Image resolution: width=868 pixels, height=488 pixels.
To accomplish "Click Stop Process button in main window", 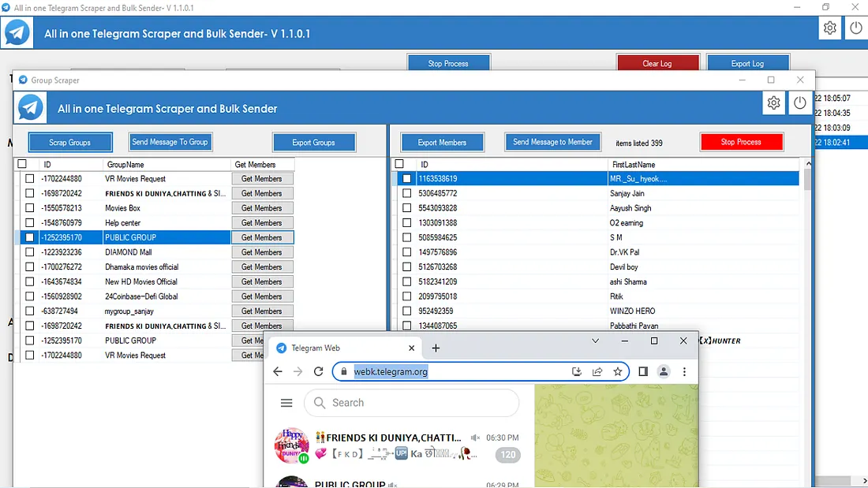I will click(448, 62).
